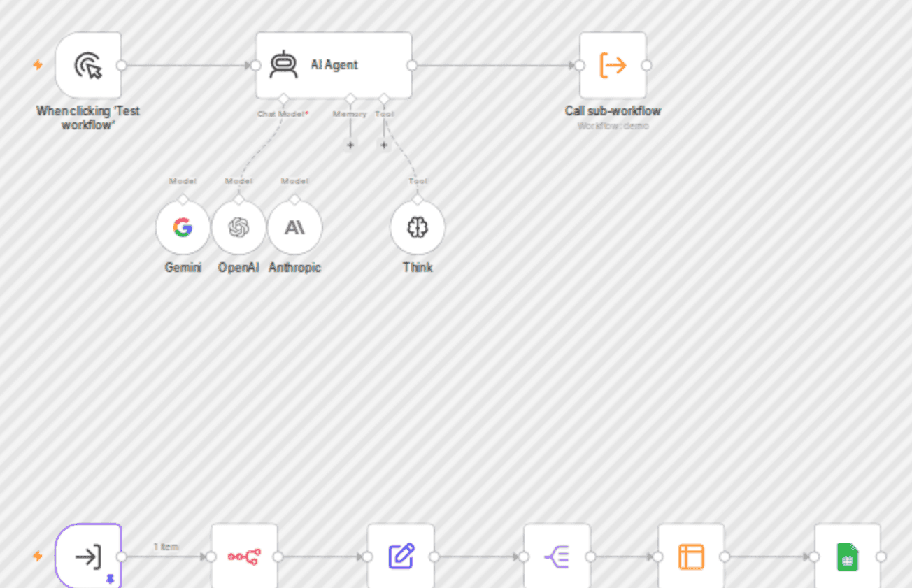Select the Think tool node
The image size is (912, 588).
pos(418,227)
